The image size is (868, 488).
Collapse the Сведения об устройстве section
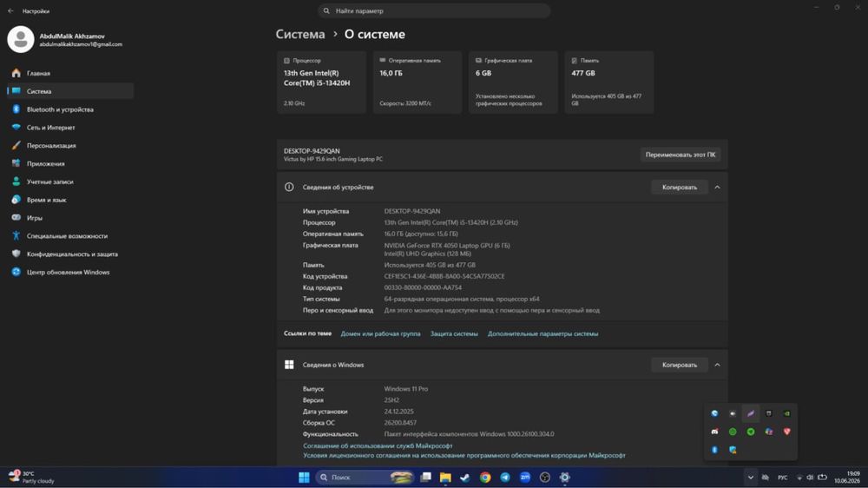(x=718, y=188)
